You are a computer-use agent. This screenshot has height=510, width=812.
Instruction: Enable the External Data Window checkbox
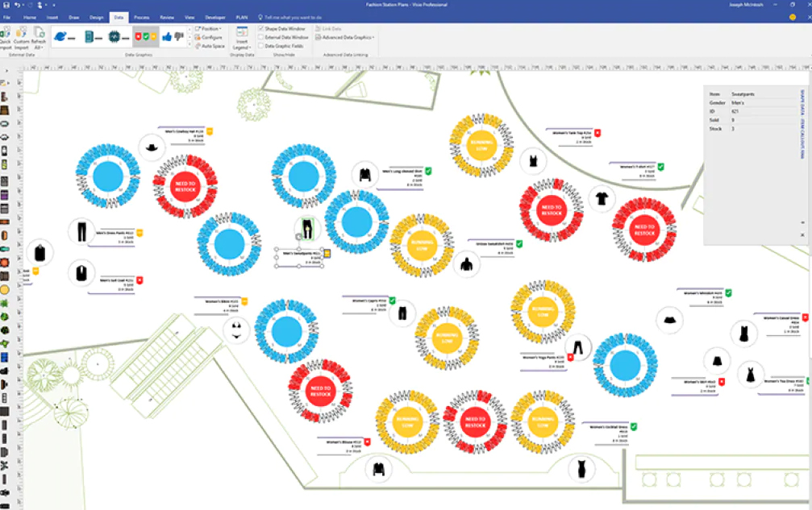[x=261, y=37]
